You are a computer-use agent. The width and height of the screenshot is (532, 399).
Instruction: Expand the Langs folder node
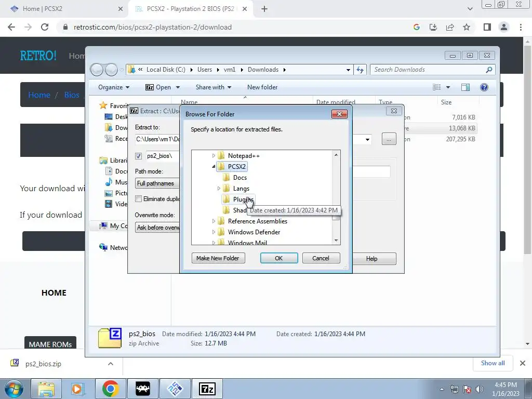point(219,188)
